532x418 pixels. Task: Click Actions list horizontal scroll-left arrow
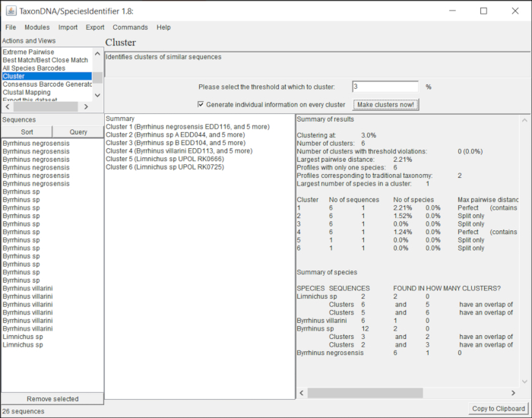pyautogui.click(x=8, y=107)
